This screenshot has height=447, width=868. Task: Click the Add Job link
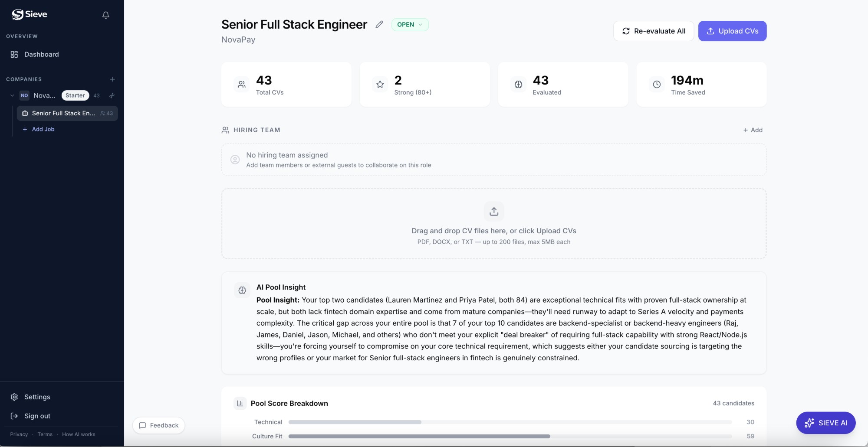click(43, 129)
